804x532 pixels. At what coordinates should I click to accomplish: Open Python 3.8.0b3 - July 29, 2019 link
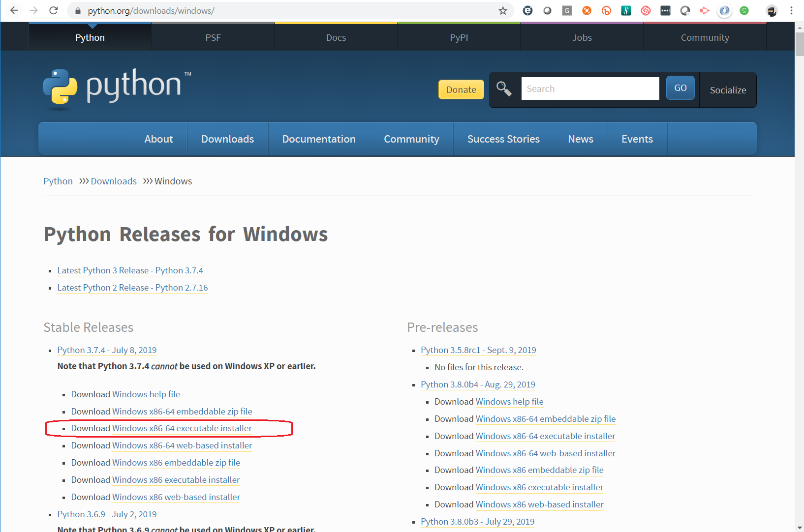pyautogui.click(x=478, y=522)
